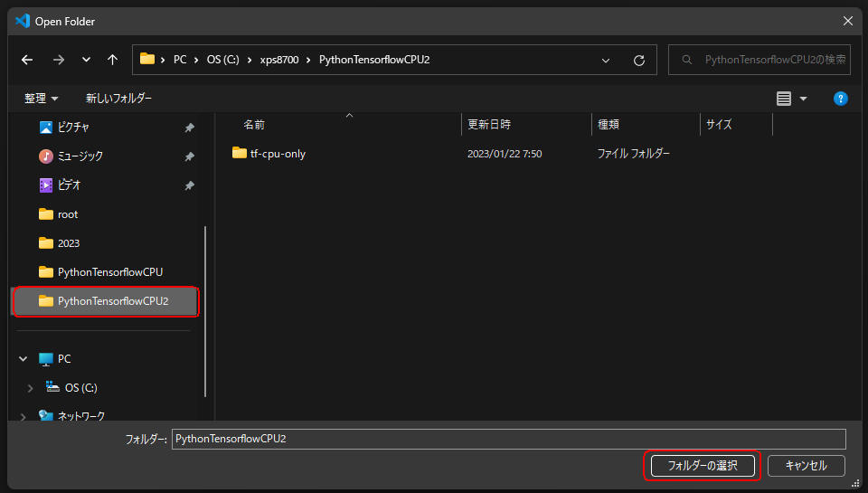Collapse the PC tree node
868x493 pixels.
[x=24, y=359]
